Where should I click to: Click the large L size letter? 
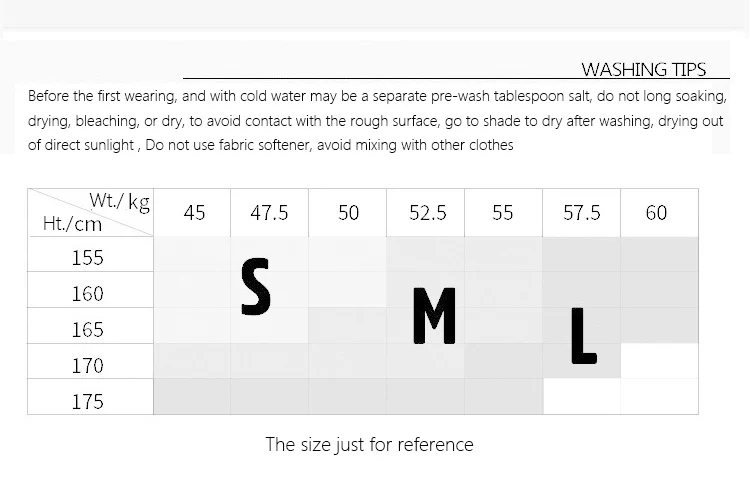tap(582, 336)
